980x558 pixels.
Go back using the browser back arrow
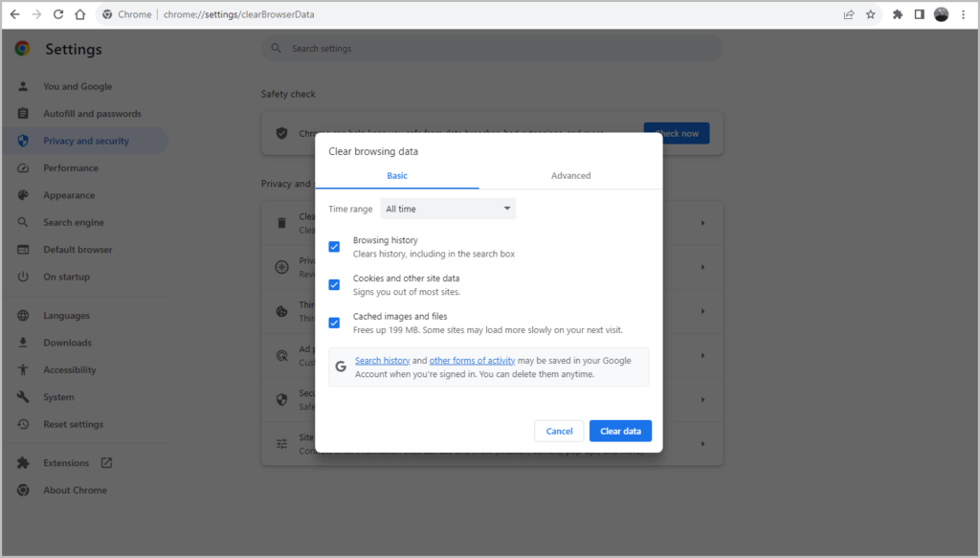click(x=15, y=14)
